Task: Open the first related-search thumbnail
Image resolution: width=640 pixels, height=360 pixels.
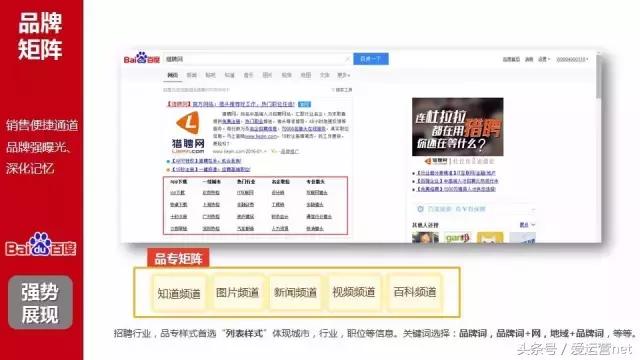Action: point(425,237)
